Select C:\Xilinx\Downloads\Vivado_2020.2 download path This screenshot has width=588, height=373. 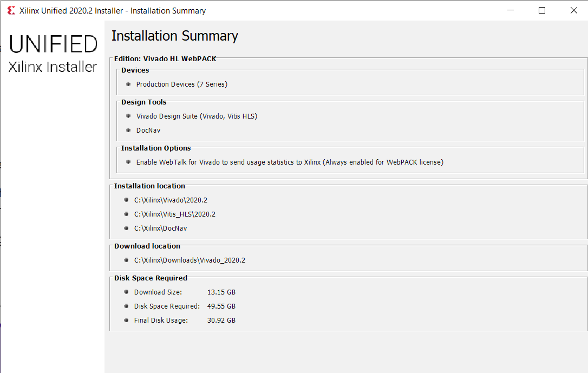click(x=190, y=260)
